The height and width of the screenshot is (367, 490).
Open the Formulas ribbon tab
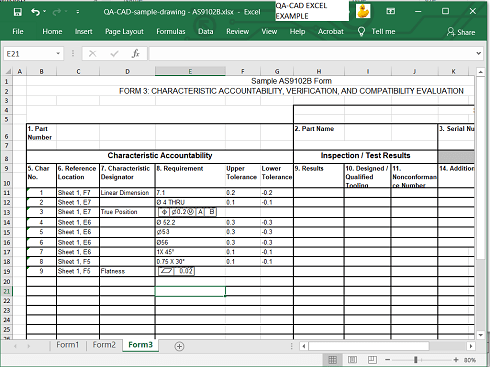tap(171, 32)
